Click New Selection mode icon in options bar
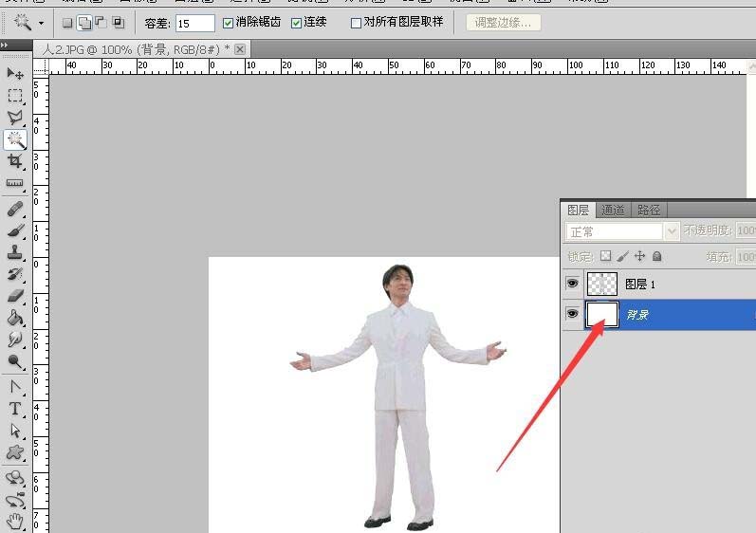This screenshot has width=756, height=533. point(67,23)
